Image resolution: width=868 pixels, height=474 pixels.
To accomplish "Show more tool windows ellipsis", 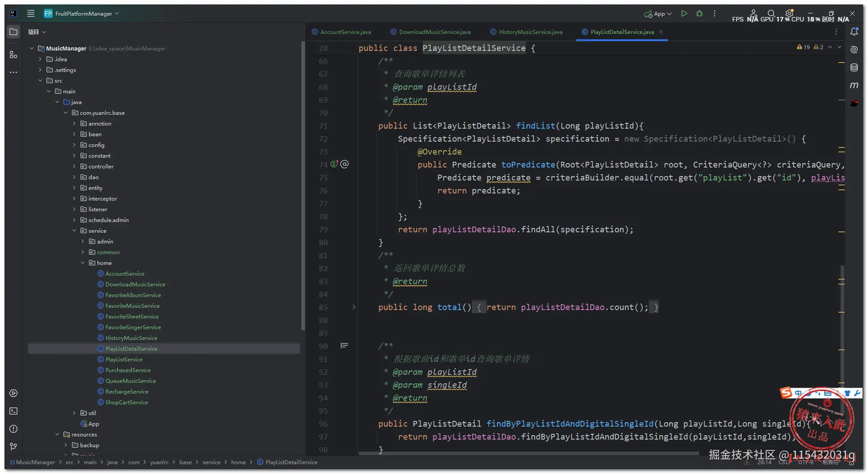I will [13, 72].
